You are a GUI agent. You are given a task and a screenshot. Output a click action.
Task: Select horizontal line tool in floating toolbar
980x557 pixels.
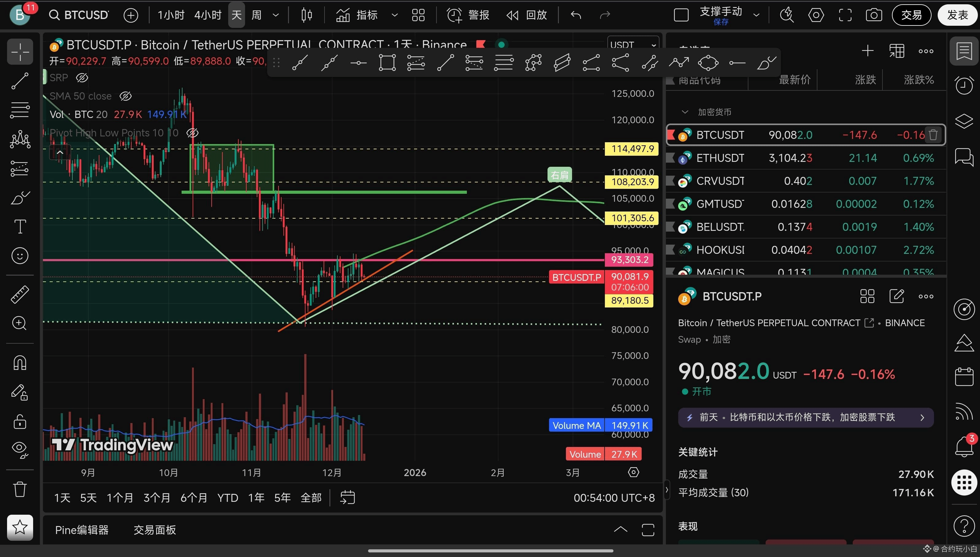[x=359, y=63]
